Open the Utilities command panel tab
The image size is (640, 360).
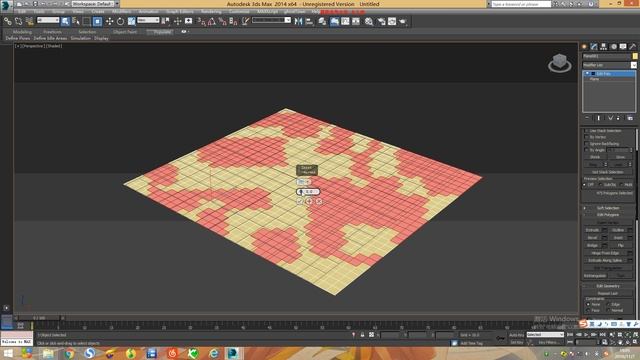(633, 47)
